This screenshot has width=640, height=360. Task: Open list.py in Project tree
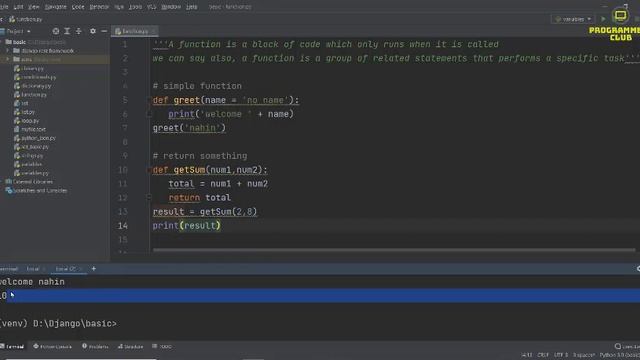click(24, 112)
